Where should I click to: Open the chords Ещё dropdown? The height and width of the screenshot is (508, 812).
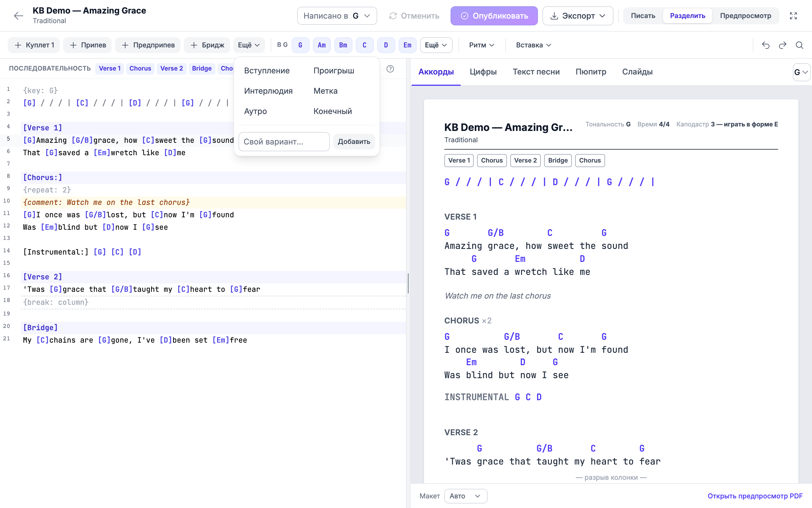coord(436,45)
